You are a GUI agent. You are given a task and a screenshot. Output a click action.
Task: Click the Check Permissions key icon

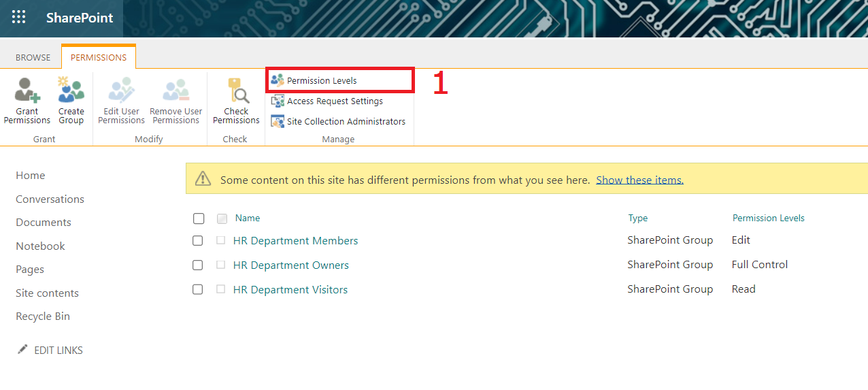236,91
